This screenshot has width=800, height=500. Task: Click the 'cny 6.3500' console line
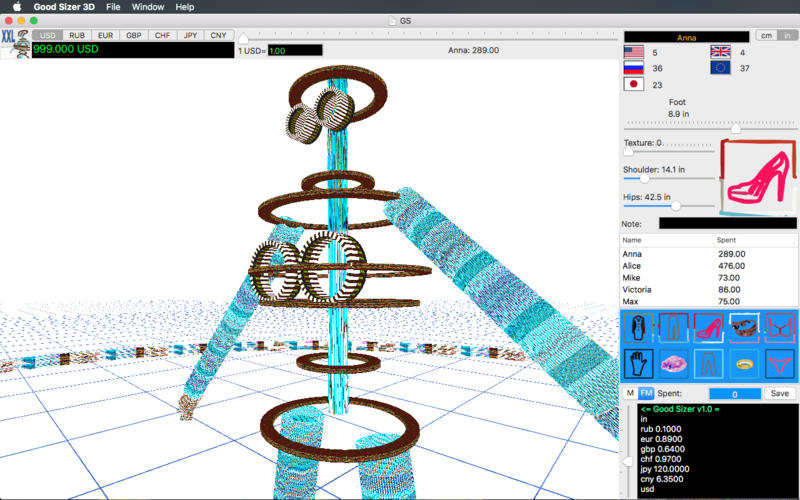[x=661, y=479]
